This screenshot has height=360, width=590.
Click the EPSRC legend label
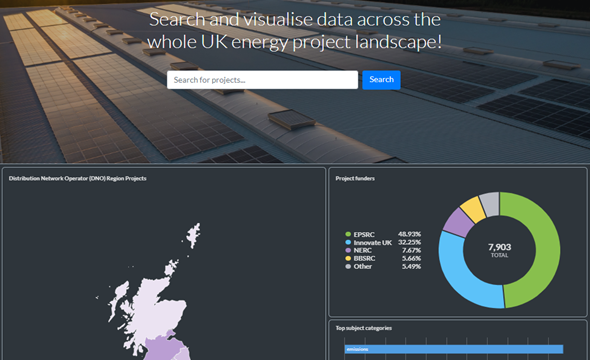pos(364,234)
